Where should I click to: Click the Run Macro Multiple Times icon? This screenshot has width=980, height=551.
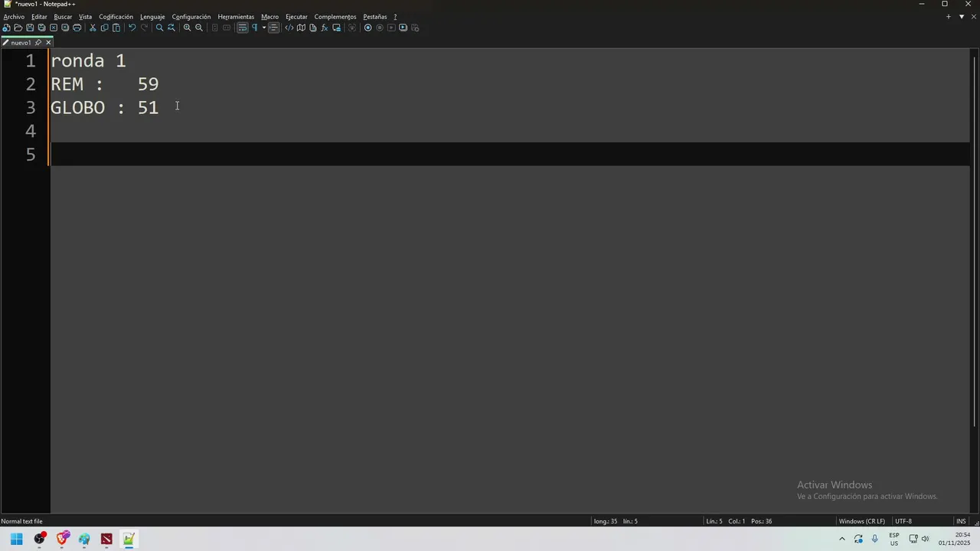coord(403,28)
